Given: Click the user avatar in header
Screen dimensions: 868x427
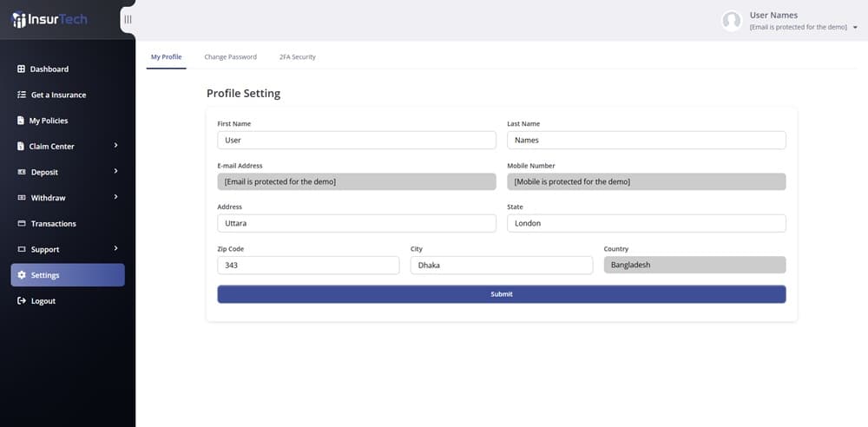Looking at the screenshot, I should click(732, 21).
